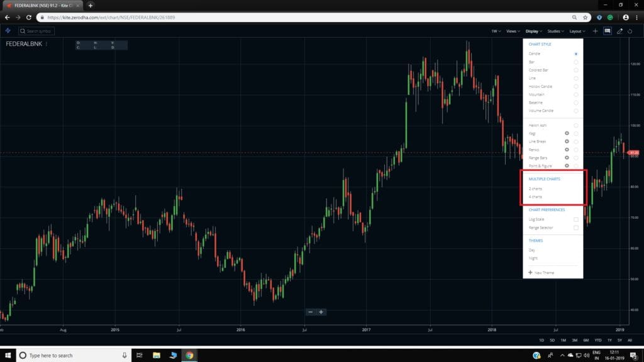Zoom in using the chart's plus control
This screenshot has width=644, height=362.
click(321, 312)
